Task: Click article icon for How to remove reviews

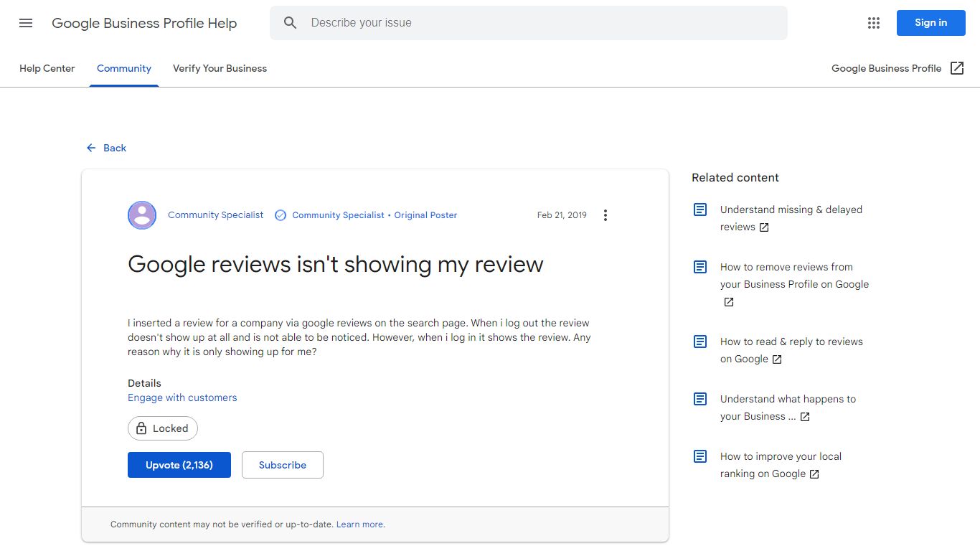Action: (700, 267)
